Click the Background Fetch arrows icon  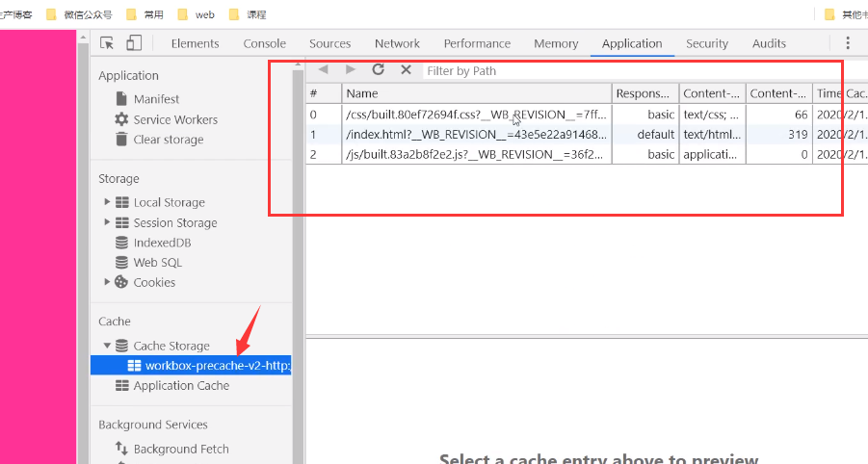coord(121,448)
